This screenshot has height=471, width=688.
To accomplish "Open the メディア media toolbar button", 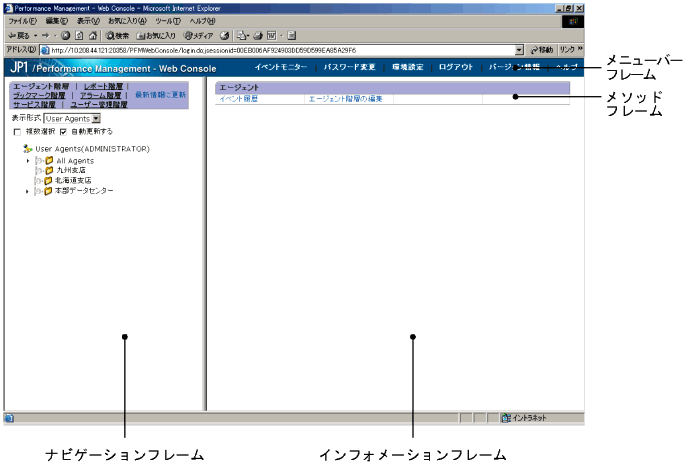I will click(198, 36).
